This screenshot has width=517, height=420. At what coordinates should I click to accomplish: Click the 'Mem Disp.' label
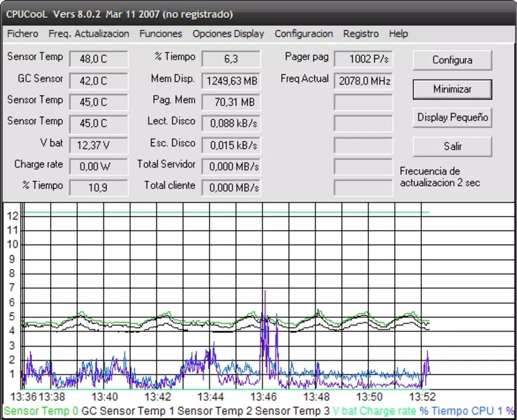click(173, 78)
